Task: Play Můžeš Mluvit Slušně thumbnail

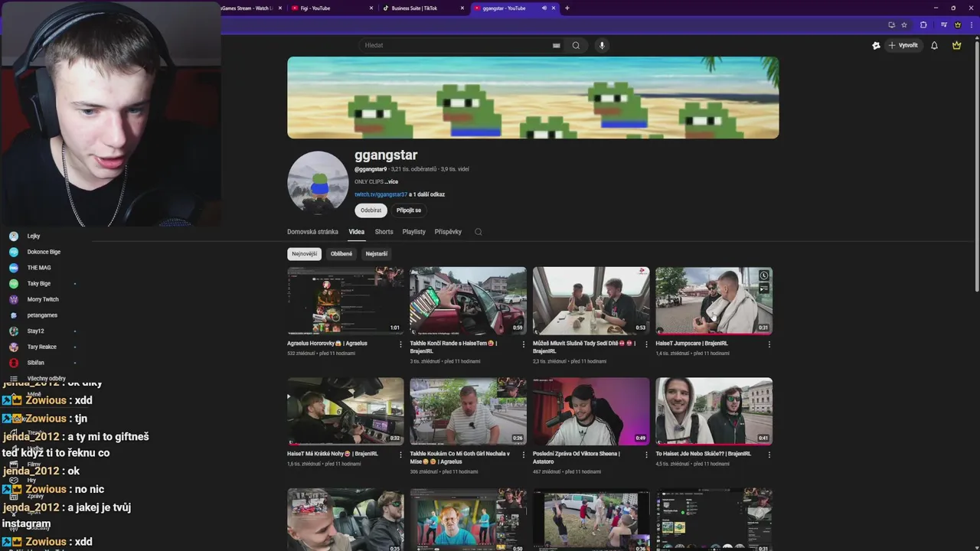Action: coord(591,301)
